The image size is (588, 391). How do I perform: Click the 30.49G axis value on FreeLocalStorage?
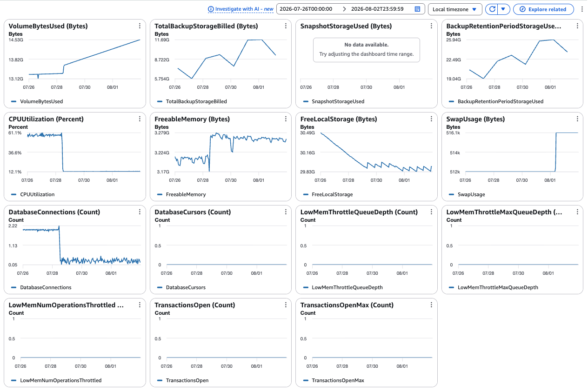click(x=308, y=133)
